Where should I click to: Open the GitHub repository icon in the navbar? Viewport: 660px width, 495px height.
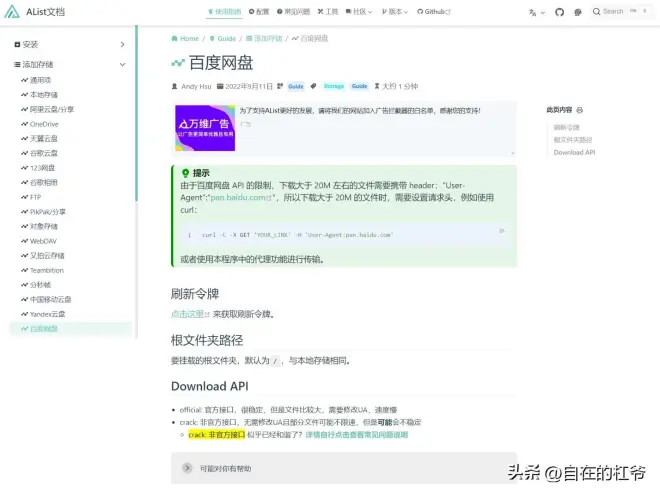point(559,12)
